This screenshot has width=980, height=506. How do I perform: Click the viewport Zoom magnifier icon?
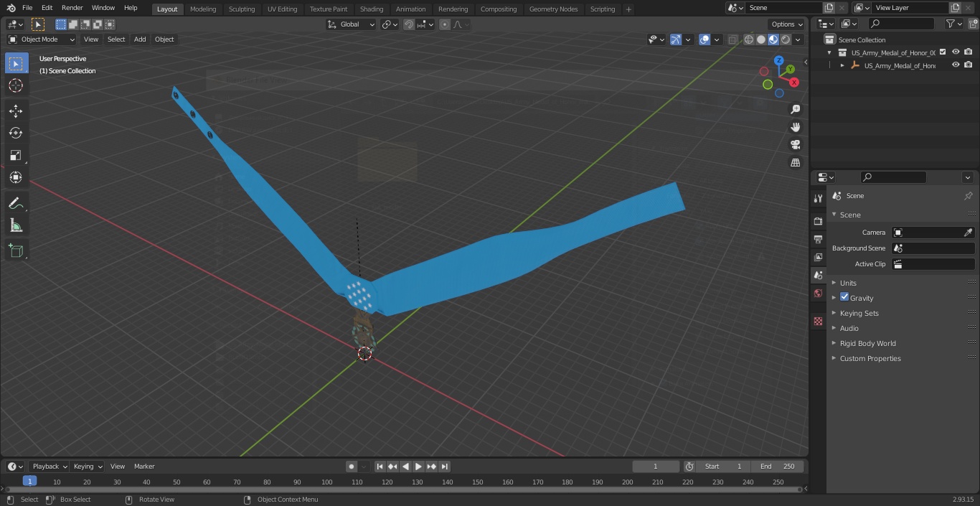point(795,109)
